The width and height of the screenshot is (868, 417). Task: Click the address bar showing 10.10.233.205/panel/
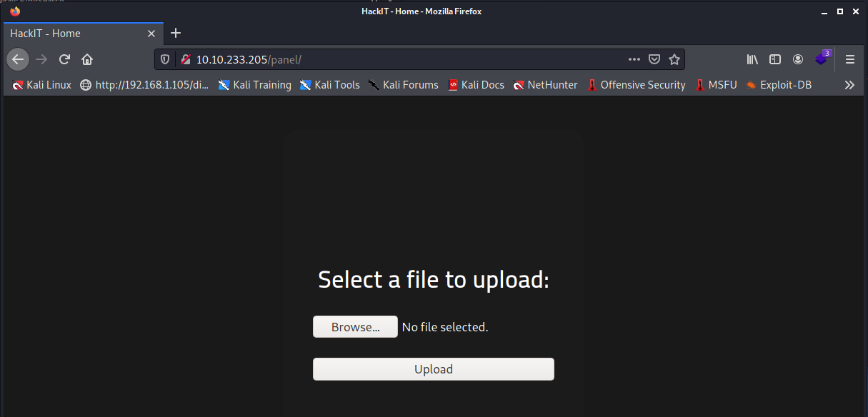pyautogui.click(x=407, y=59)
